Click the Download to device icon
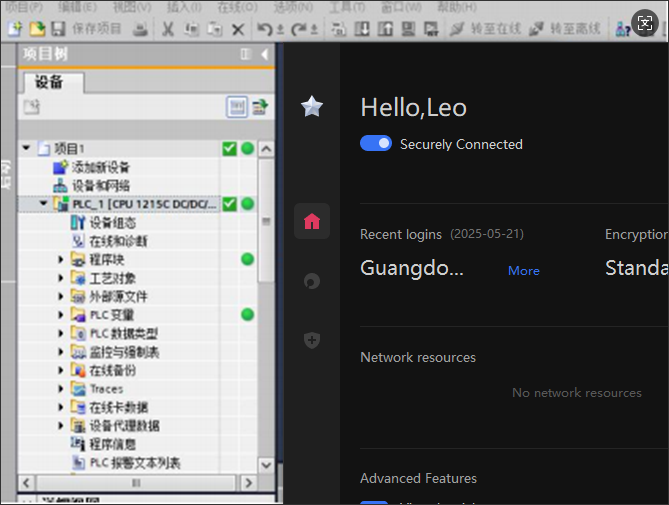The image size is (669, 505). pos(362,29)
